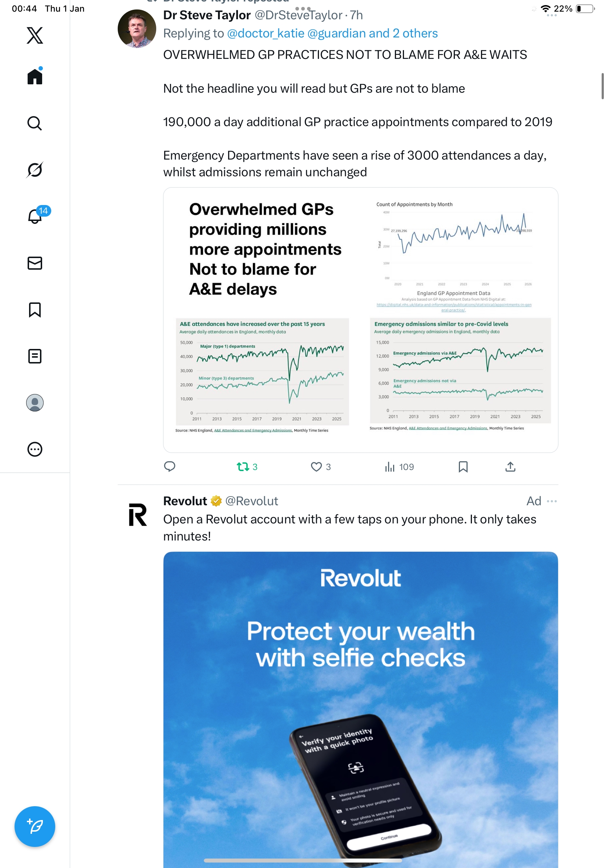Open Notifications bell with 14 badge
606x868 pixels.
point(35,216)
